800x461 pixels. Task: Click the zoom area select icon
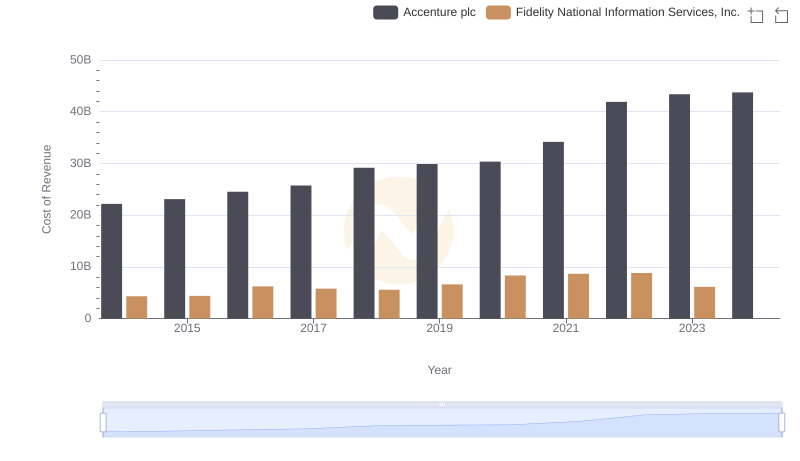pyautogui.click(x=756, y=15)
